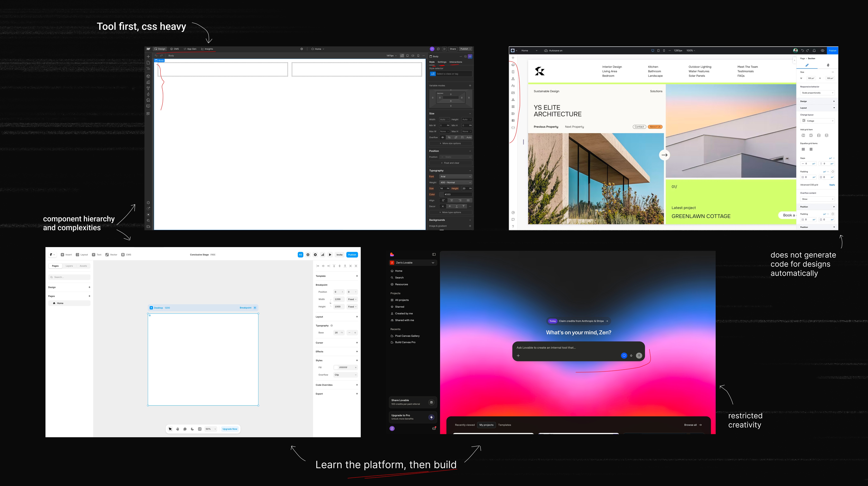Screen dimensions: 868x486
Task: Click the Ask Lovable prompt input field
Action: (566, 348)
